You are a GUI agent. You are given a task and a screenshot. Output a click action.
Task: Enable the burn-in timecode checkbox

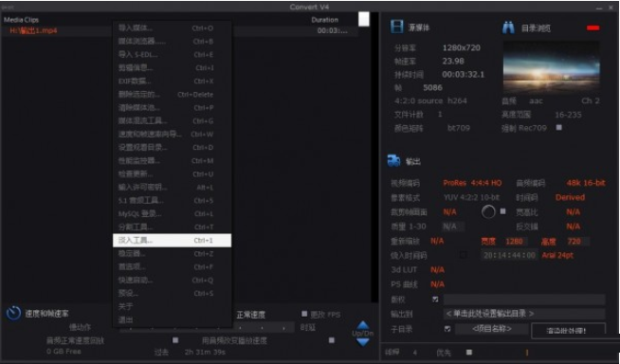463,255
